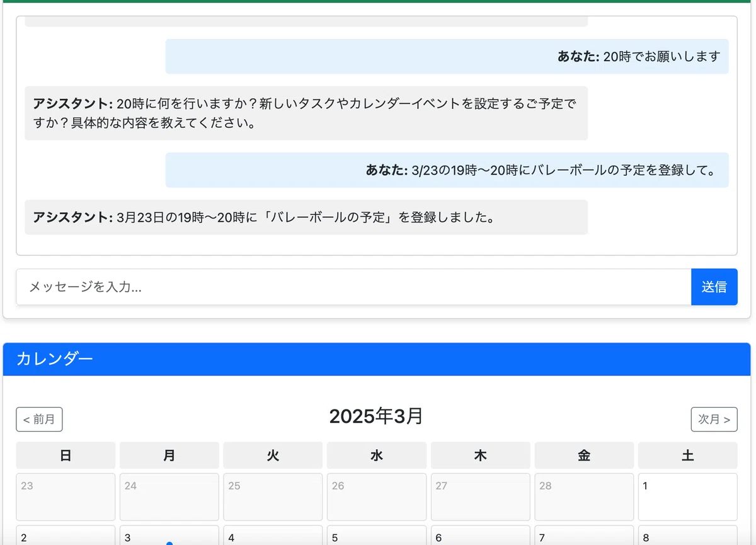This screenshot has width=756, height=545.
Task: Select the 月 weekday column header
Action: [169, 455]
